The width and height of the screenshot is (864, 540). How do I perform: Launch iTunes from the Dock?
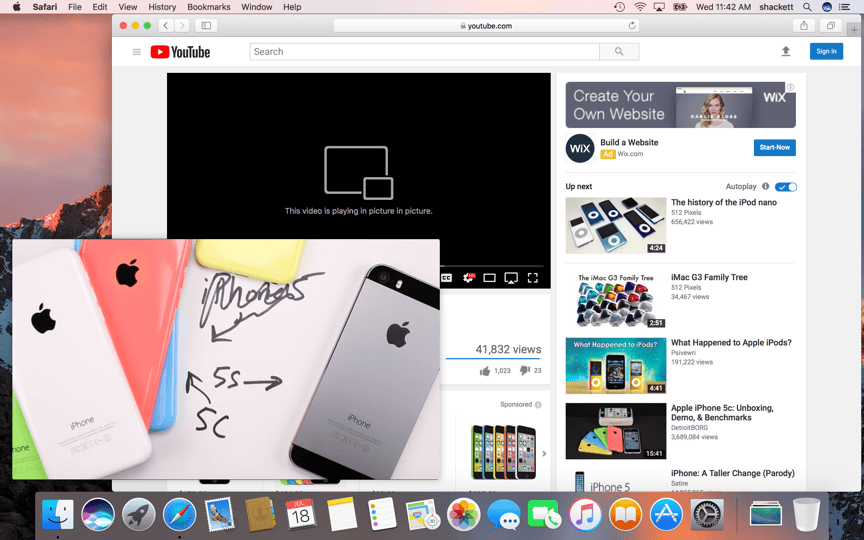(x=585, y=514)
